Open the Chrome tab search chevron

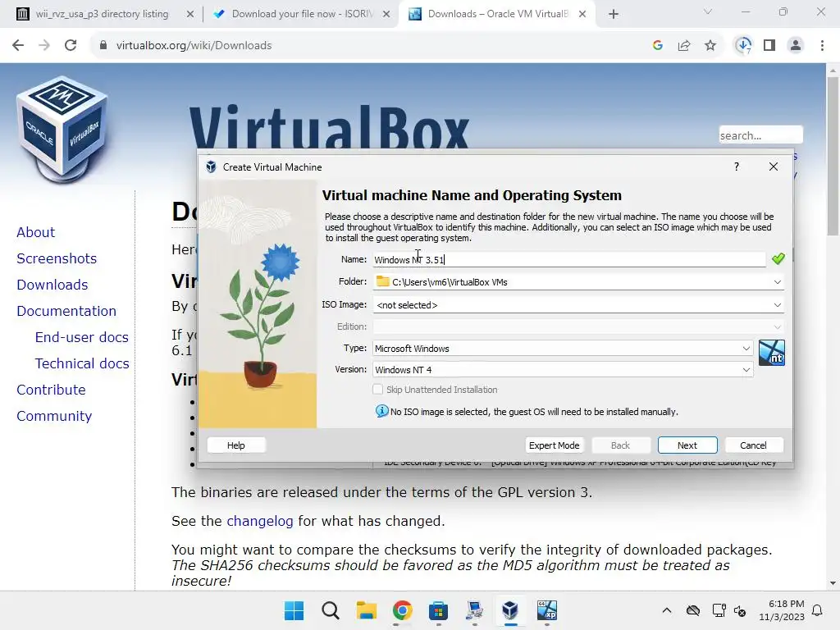pos(708,11)
